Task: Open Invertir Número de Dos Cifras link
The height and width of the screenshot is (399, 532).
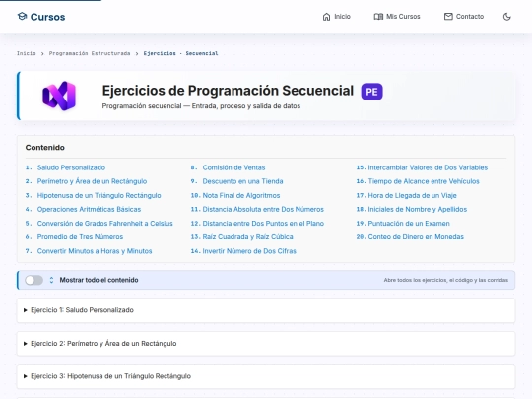Action: point(249,251)
